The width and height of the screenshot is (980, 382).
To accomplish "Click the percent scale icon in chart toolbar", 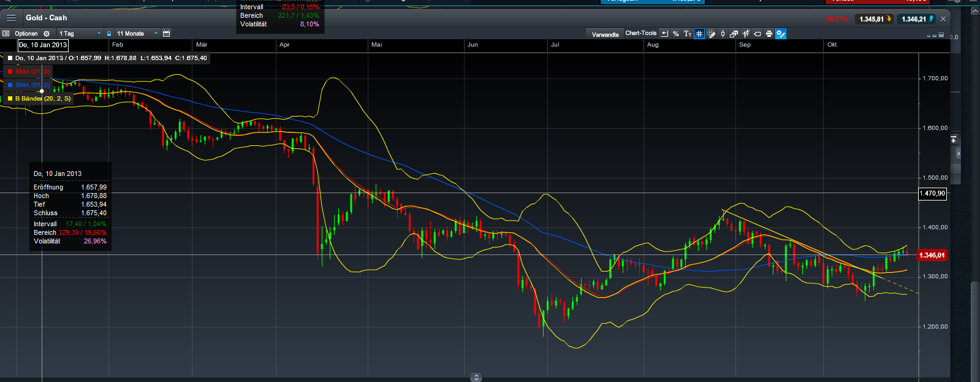I will tap(676, 34).
